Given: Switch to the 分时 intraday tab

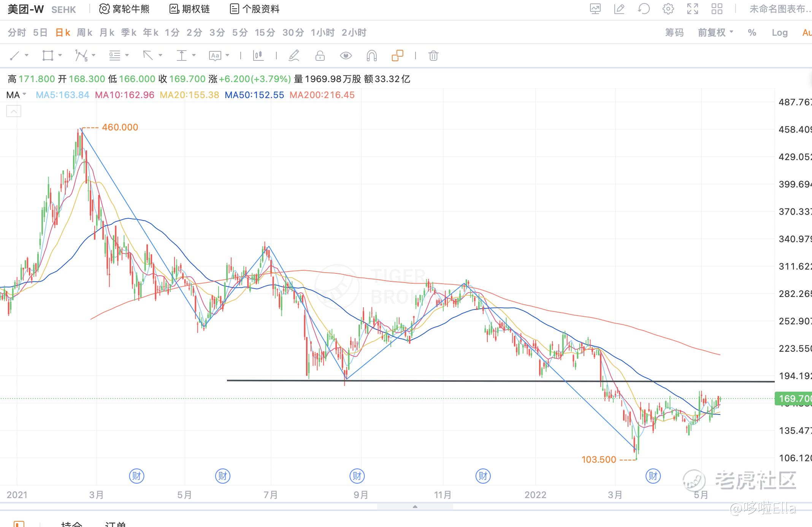Looking at the screenshot, I should 17,33.
